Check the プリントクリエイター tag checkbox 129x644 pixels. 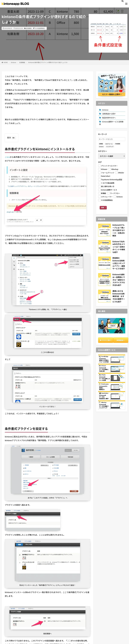[99, 166]
